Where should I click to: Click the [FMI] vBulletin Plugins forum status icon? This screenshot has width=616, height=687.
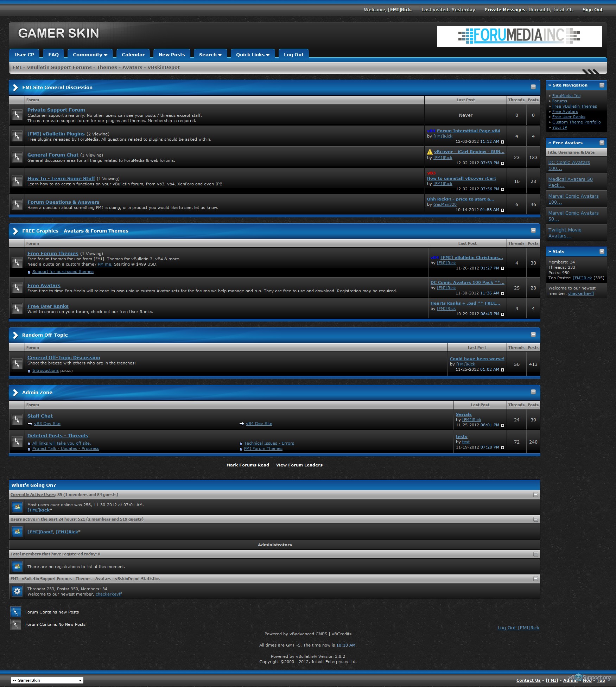(x=17, y=136)
